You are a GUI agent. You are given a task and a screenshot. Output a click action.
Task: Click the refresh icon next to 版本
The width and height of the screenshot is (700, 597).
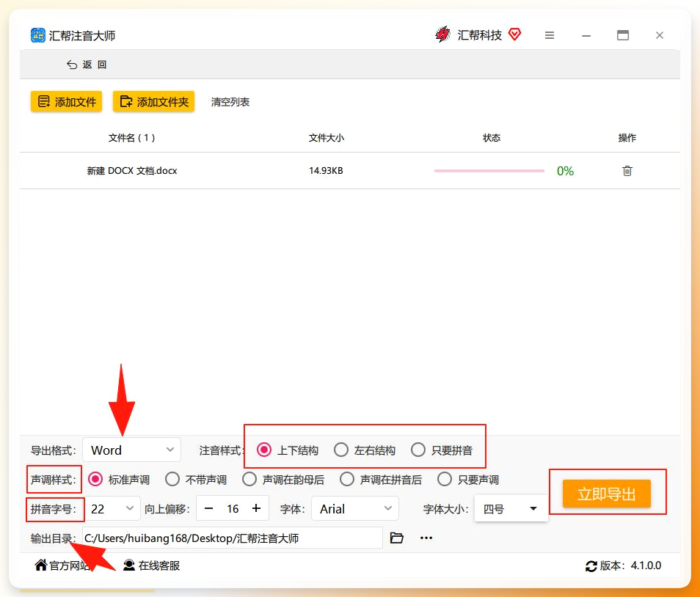tap(591, 566)
